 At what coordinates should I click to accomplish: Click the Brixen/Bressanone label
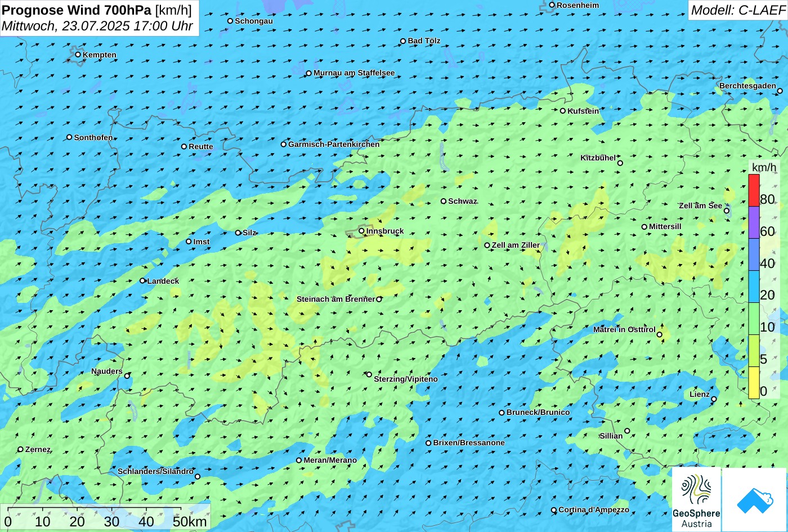[469, 442]
